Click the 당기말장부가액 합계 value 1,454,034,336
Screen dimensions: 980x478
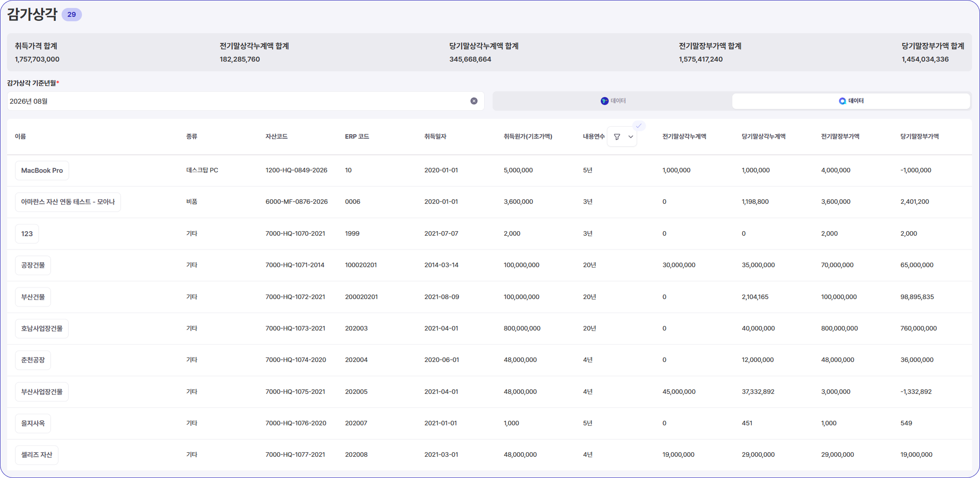[925, 59]
